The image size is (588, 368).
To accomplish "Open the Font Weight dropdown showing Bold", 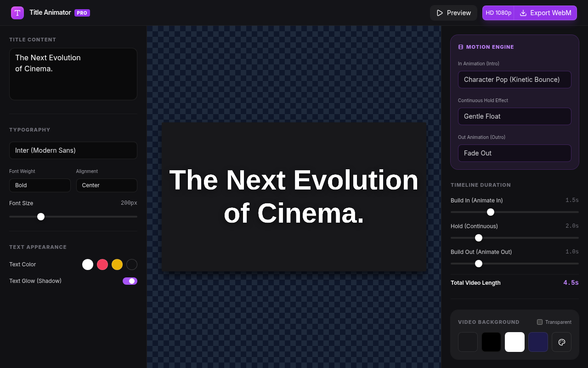I will (x=40, y=185).
